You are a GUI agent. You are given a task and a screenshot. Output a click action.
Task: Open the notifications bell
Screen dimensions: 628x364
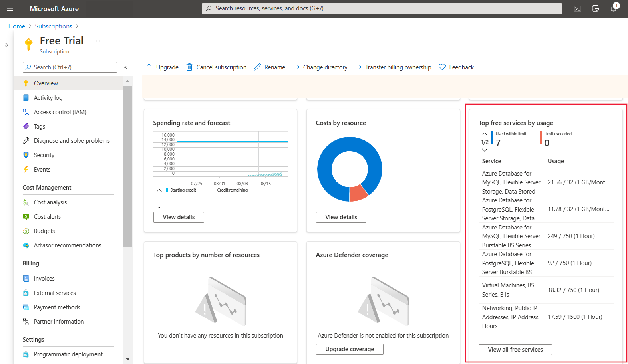click(x=614, y=9)
